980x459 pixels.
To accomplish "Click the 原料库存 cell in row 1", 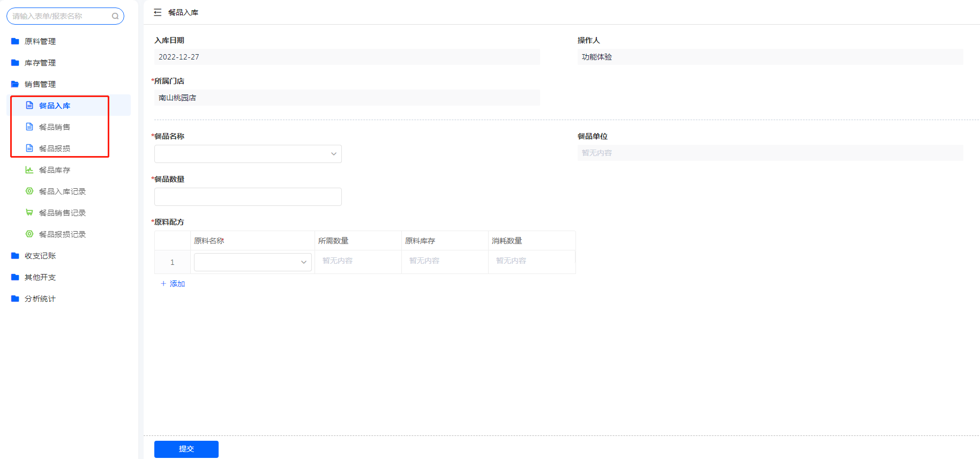I will [445, 261].
